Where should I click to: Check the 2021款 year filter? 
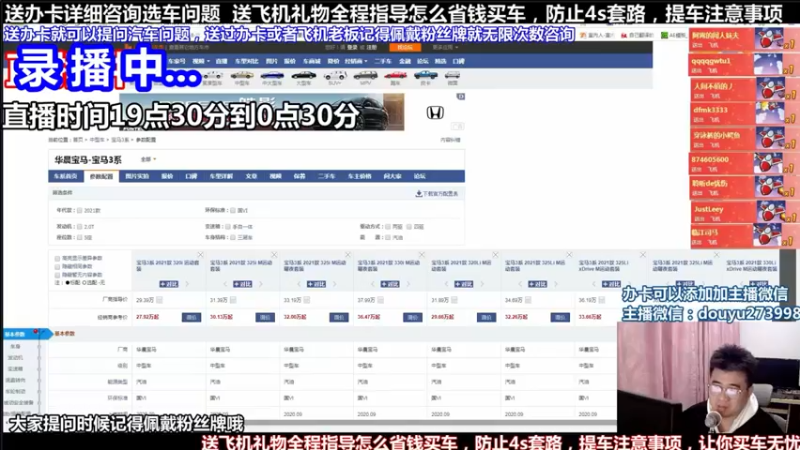pyautogui.click(x=80, y=210)
